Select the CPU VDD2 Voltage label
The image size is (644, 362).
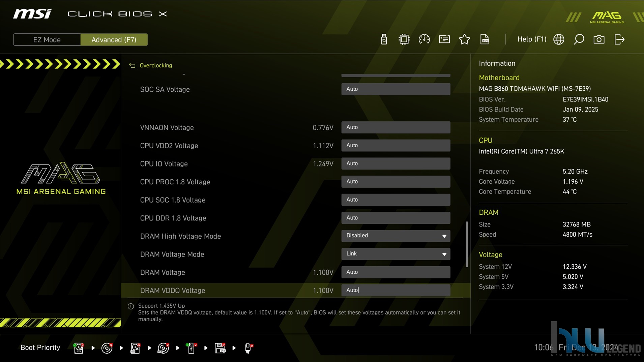pos(169,146)
